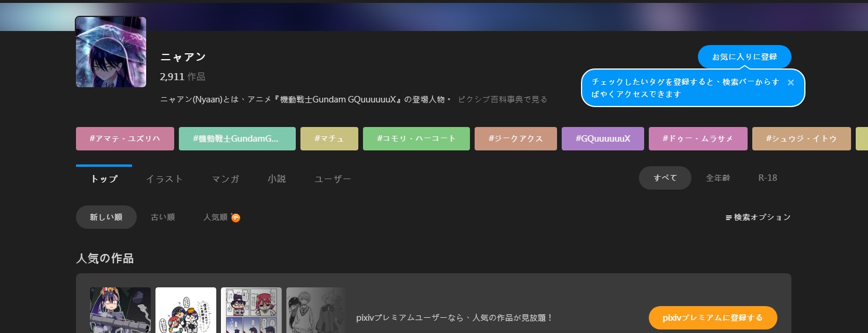The image size is (868, 333).
Task: Select the #マチュ tag
Action: (x=329, y=139)
